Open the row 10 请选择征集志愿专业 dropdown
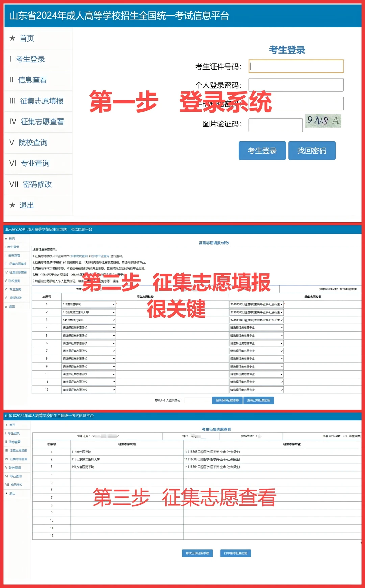The width and height of the screenshot is (365, 588). 257,374
